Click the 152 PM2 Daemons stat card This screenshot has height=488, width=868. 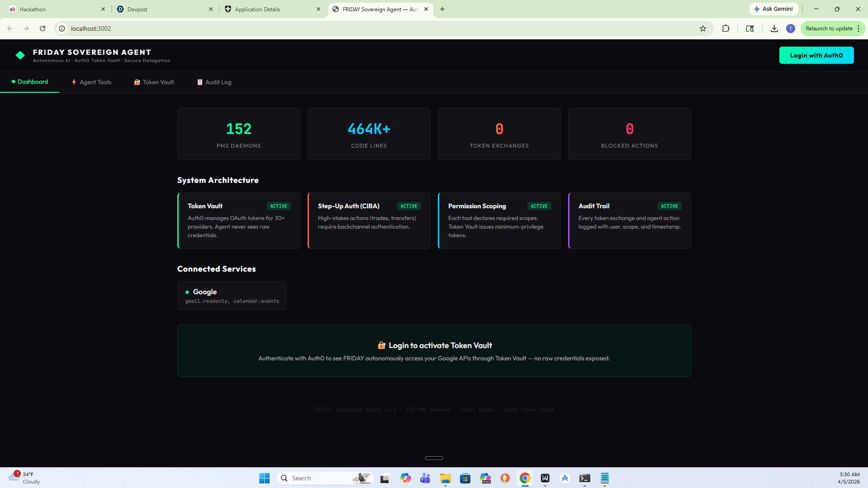[238, 134]
